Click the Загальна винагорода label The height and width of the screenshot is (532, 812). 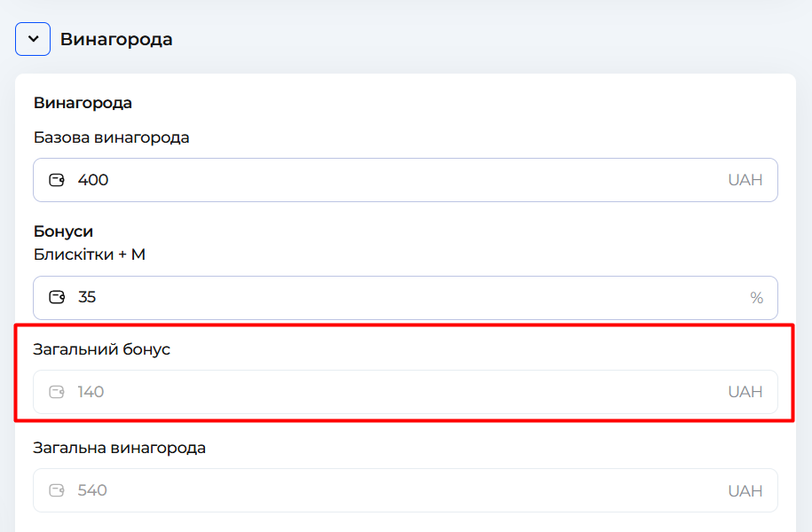[119, 448]
